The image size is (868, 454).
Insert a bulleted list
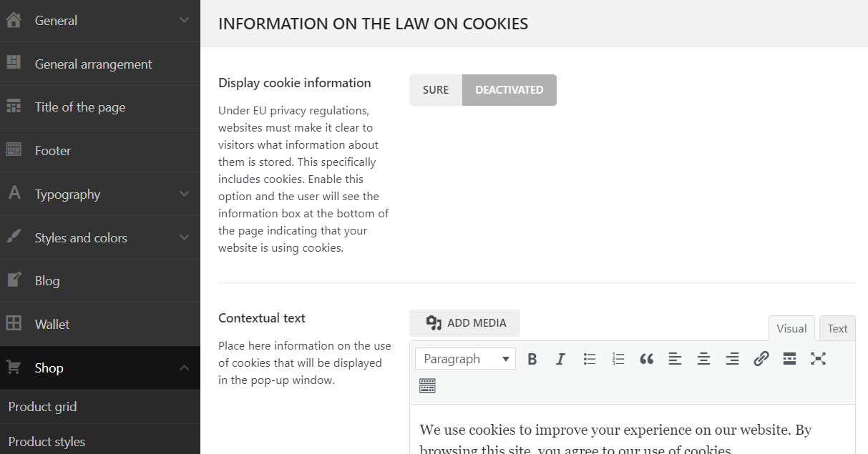590,359
